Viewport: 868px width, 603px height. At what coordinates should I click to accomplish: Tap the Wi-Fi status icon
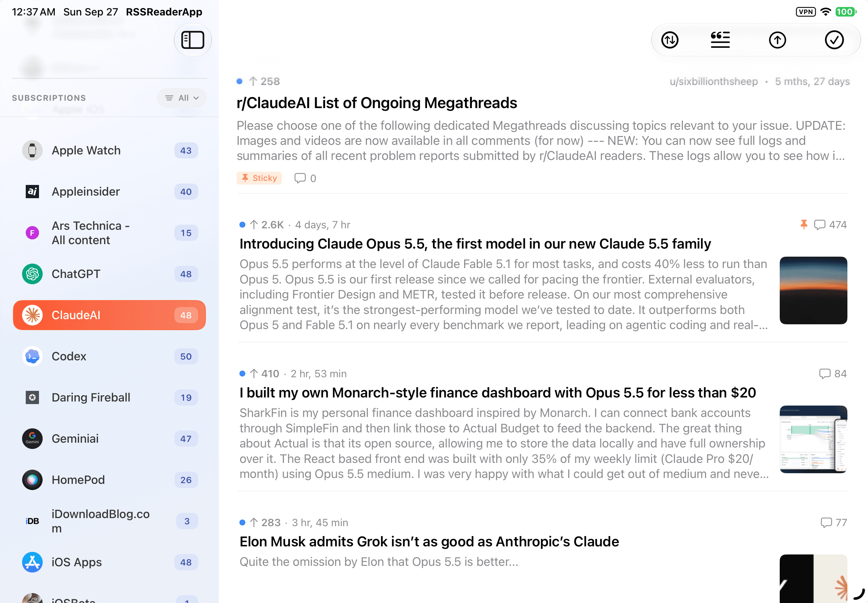point(826,12)
